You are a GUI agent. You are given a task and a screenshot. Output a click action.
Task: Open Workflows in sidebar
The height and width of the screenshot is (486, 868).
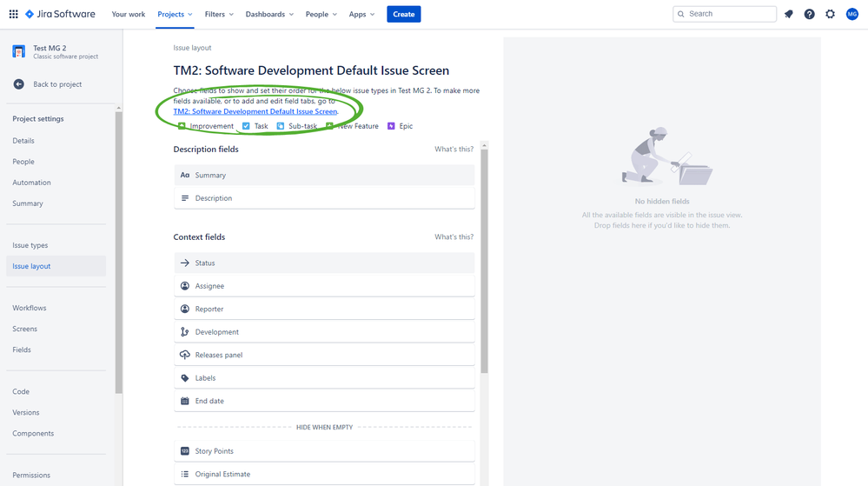pos(30,308)
